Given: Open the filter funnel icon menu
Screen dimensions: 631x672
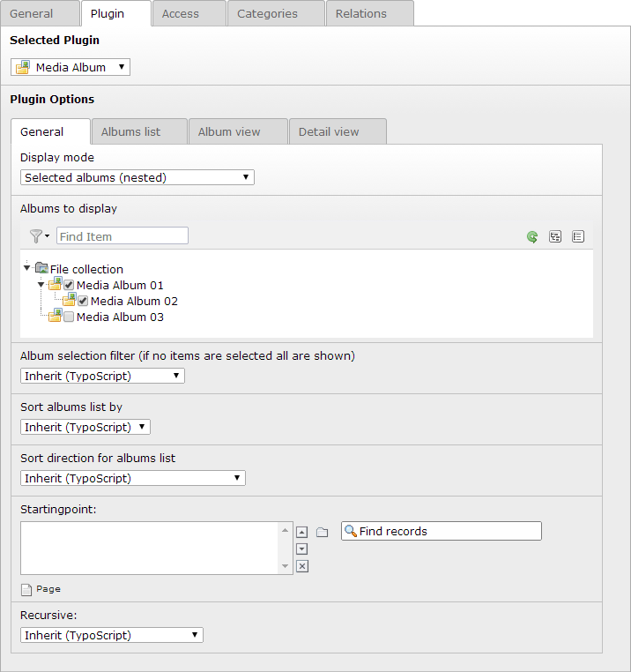Looking at the screenshot, I should point(40,236).
